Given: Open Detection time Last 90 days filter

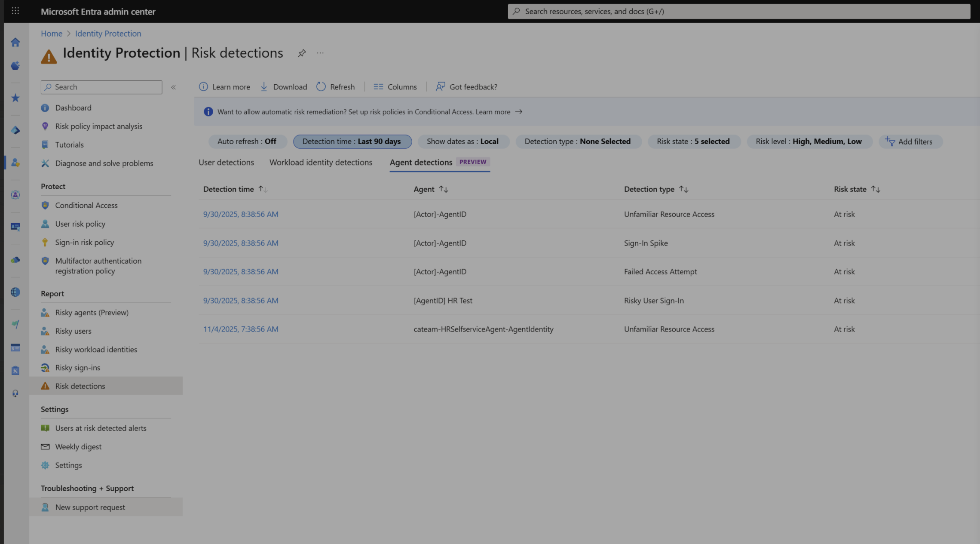Looking at the screenshot, I should (352, 141).
